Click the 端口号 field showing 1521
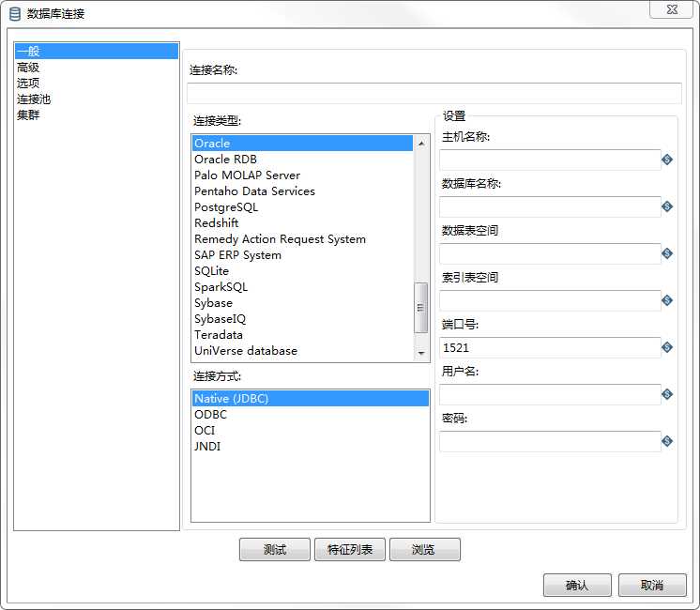The width and height of the screenshot is (700, 610). pos(550,347)
